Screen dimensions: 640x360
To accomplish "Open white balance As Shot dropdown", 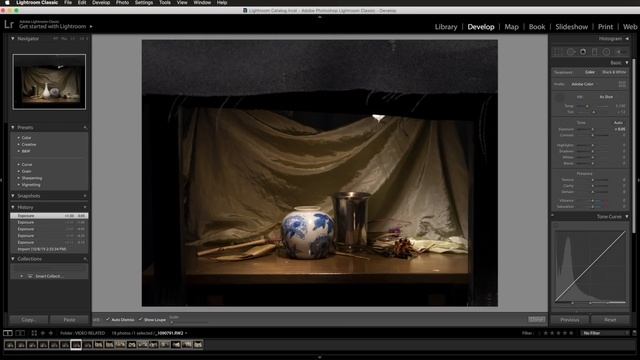I will tap(606, 97).
